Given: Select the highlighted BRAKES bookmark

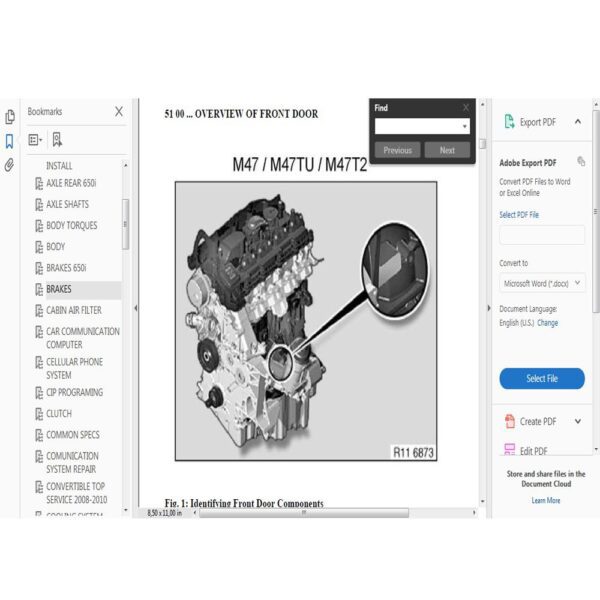Looking at the screenshot, I should click(x=59, y=289).
